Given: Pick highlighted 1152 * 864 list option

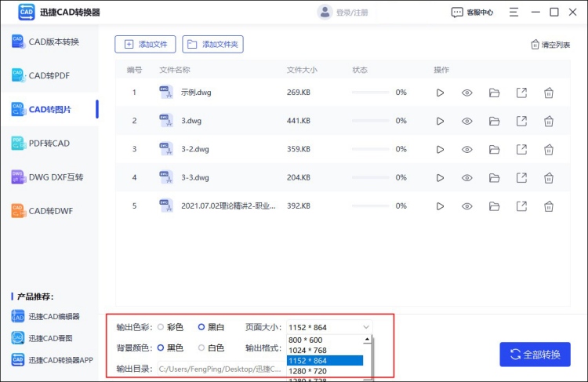Looking at the screenshot, I should pyautogui.click(x=325, y=361).
